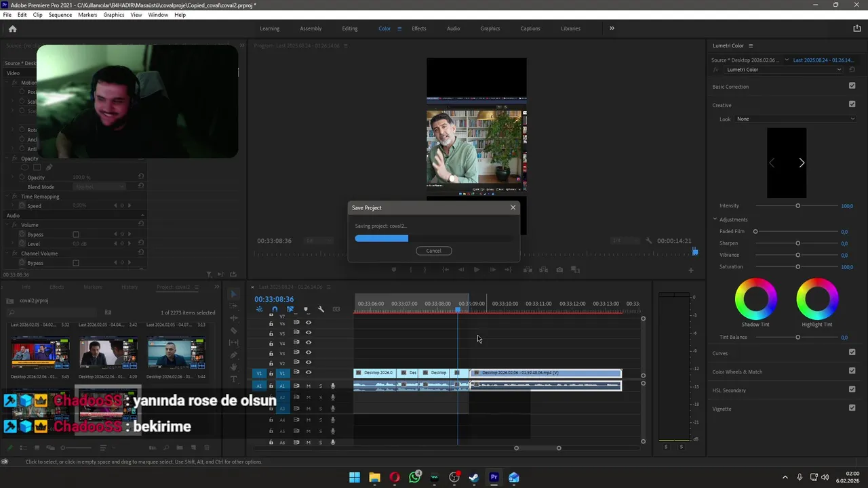Delete the selected item with the Project panel trash
Viewport: 868px width, 488px height.
208,448
